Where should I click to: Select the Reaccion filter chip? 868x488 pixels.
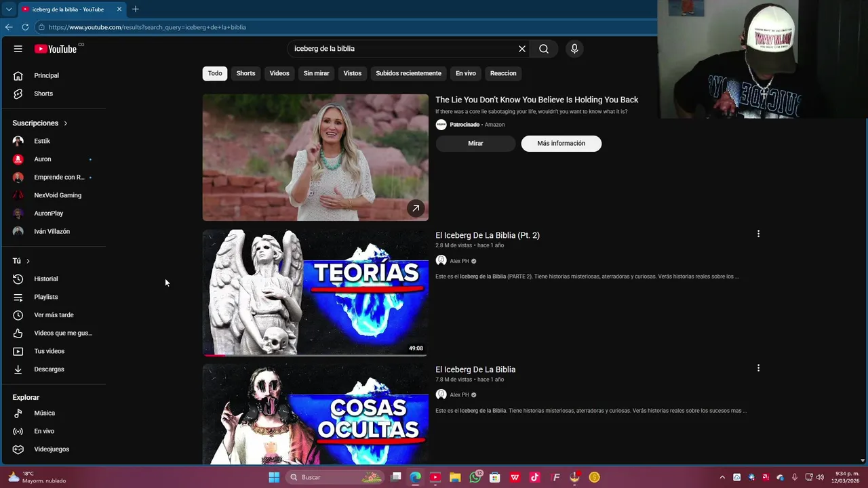click(x=503, y=73)
